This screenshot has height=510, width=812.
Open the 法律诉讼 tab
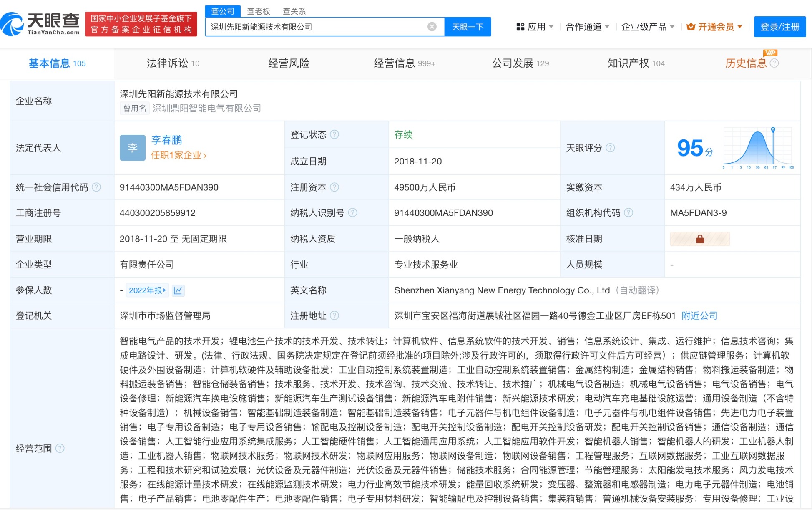pyautogui.click(x=173, y=63)
